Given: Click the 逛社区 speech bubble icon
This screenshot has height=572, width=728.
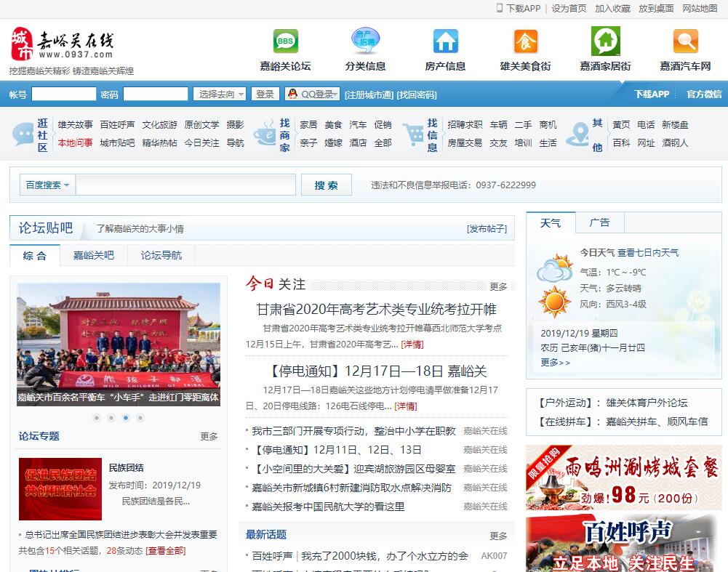Looking at the screenshot, I should pos(23,134).
